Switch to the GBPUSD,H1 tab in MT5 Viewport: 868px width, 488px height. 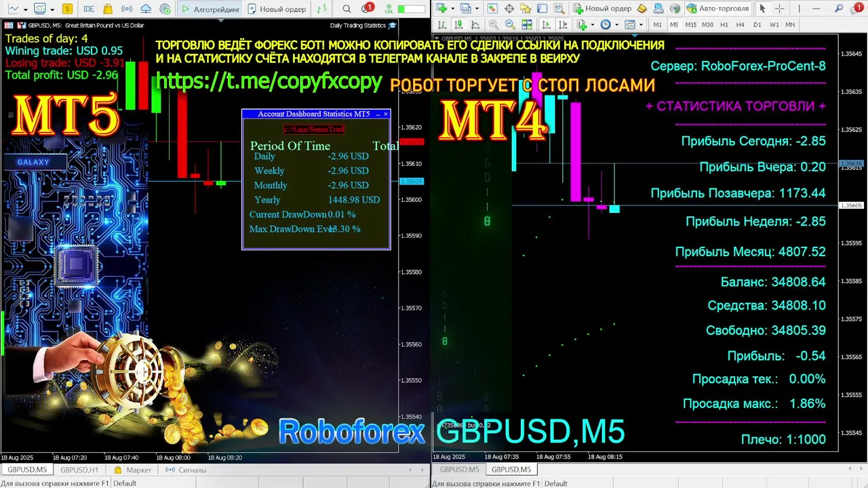click(79, 470)
